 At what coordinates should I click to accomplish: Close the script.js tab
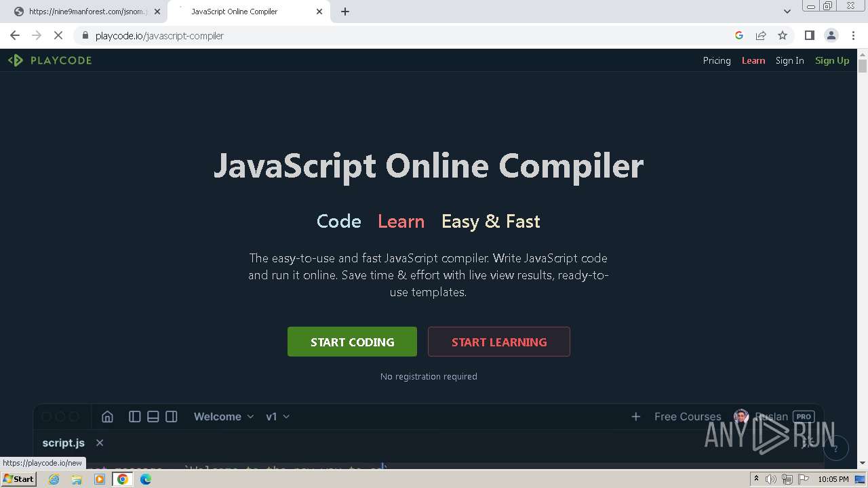[x=100, y=443]
